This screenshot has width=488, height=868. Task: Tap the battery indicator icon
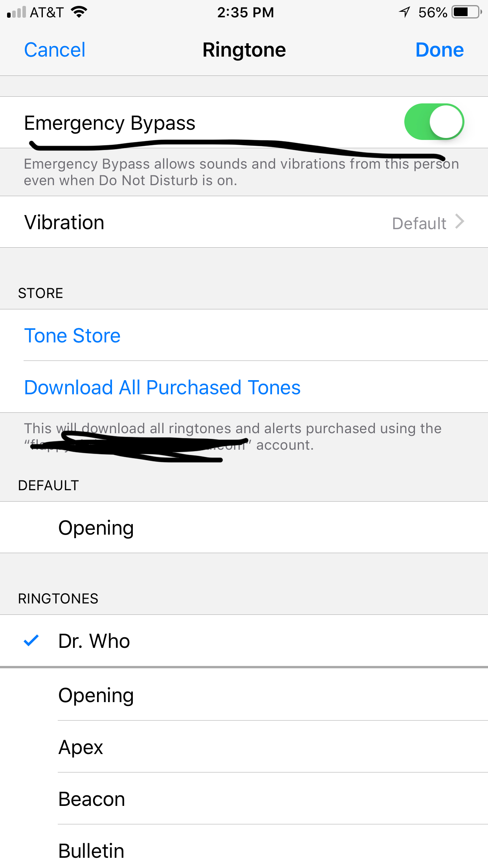(x=466, y=12)
